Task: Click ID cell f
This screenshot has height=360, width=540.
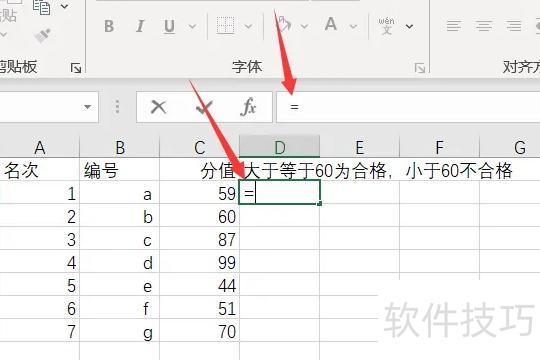Action: (120, 308)
